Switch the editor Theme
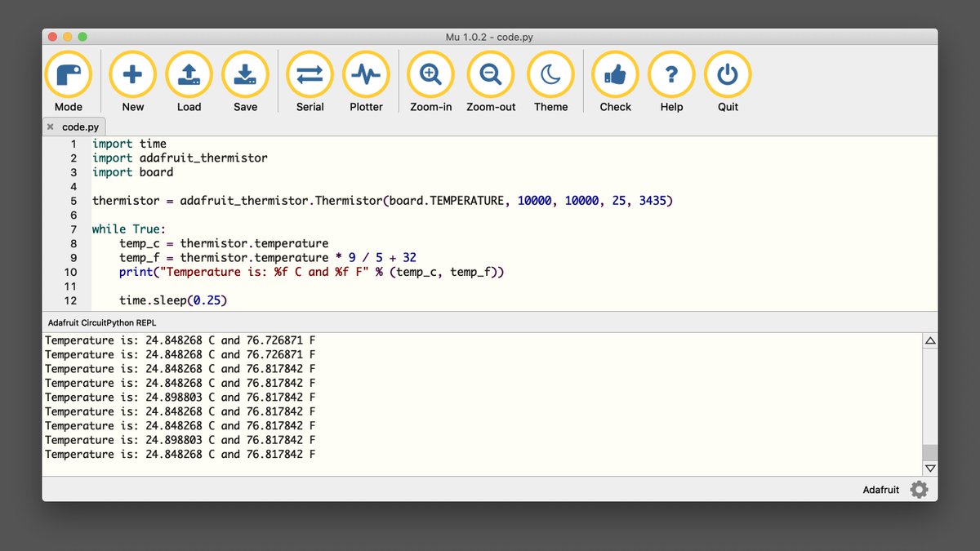This screenshot has width=980, height=551. pos(551,82)
